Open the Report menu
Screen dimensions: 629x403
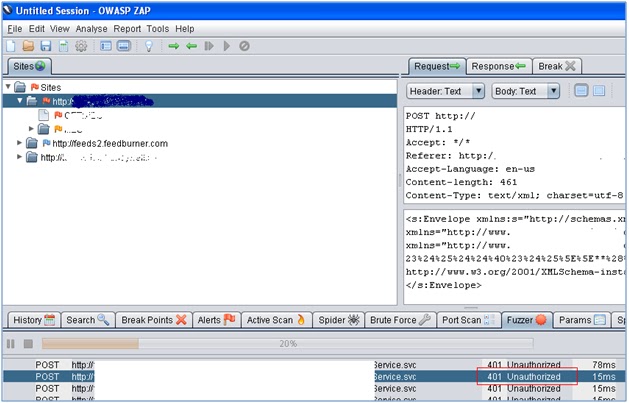click(x=127, y=29)
